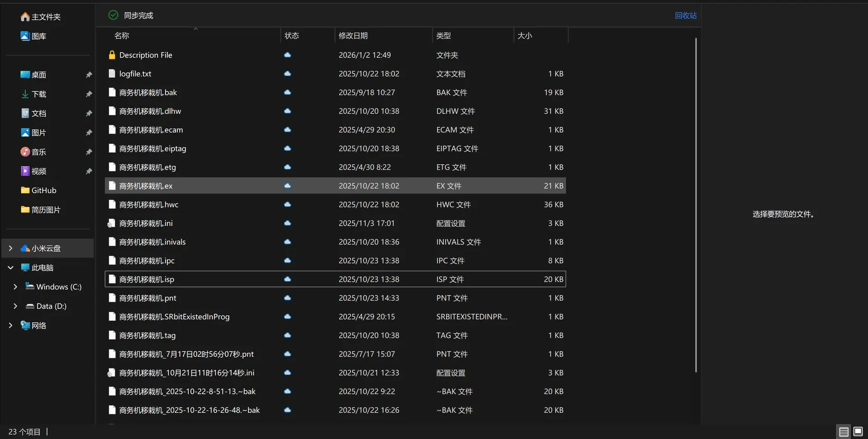The height and width of the screenshot is (439, 868).
Task: Select the 小米云盘 cloud drive icon
Action: (25, 248)
